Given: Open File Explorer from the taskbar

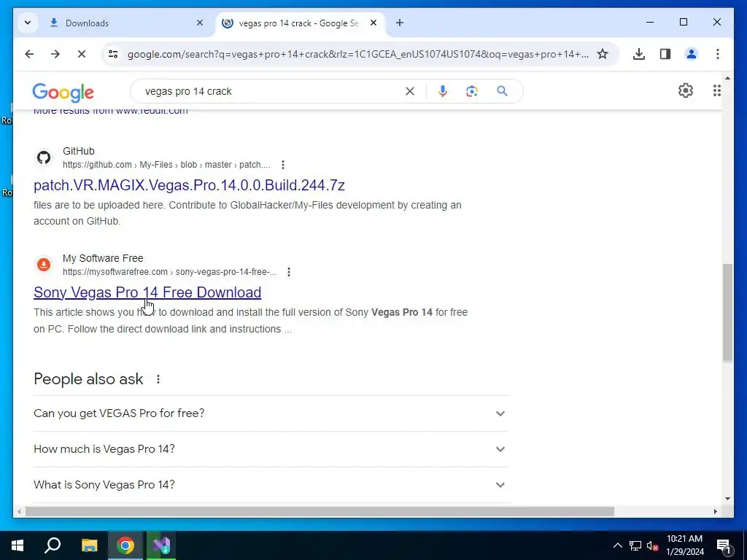Looking at the screenshot, I should 89,545.
